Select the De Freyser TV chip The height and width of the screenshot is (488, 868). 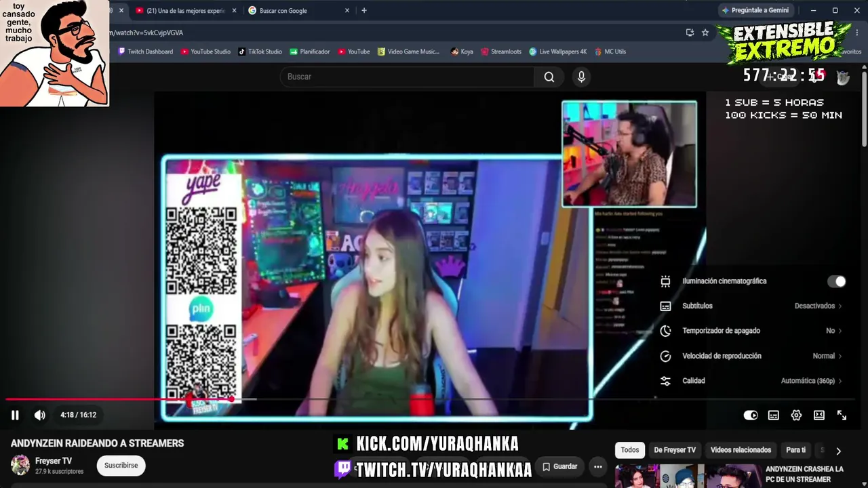pyautogui.click(x=675, y=450)
